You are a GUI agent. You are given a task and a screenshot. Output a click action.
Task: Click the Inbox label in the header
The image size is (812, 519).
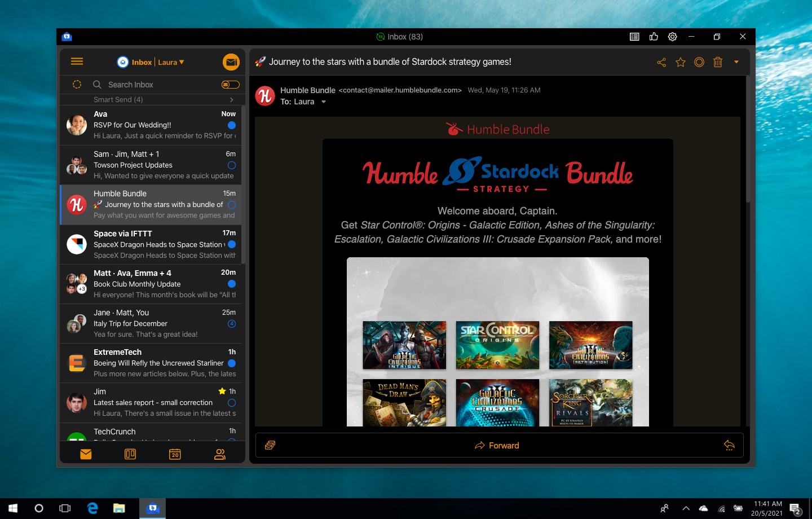tap(142, 62)
